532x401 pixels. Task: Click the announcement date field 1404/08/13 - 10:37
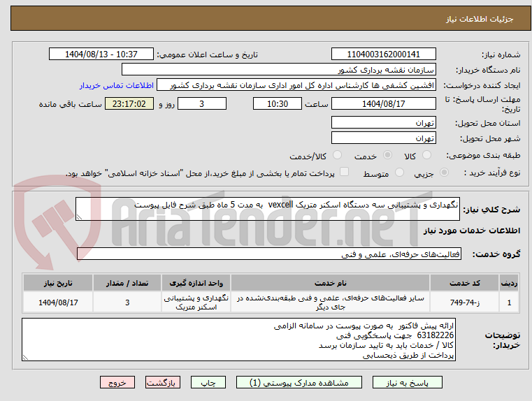tap(101, 54)
